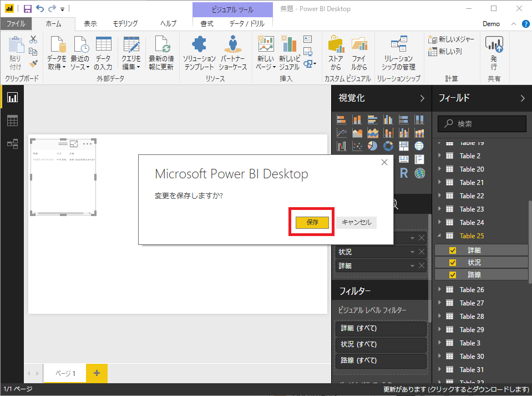532x396 pixels.
Task: Select the donut chart visualization
Action: pyautogui.click(x=388, y=146)
